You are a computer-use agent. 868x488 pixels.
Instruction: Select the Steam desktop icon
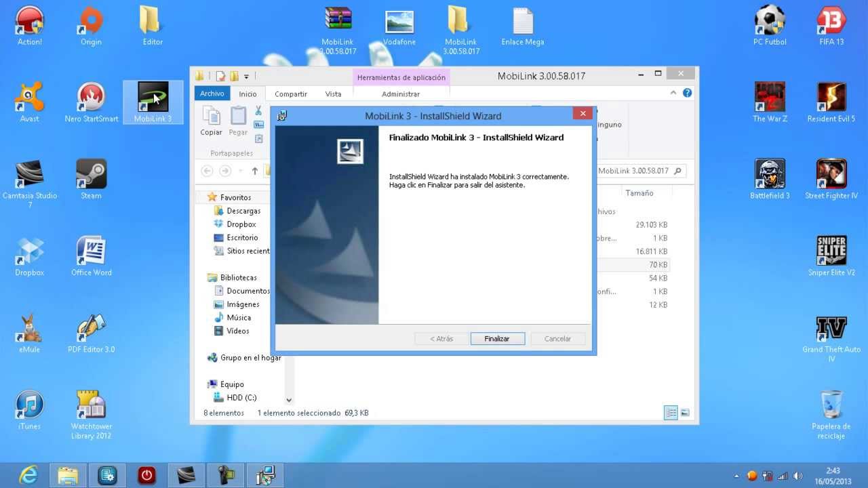pos(91,180)
